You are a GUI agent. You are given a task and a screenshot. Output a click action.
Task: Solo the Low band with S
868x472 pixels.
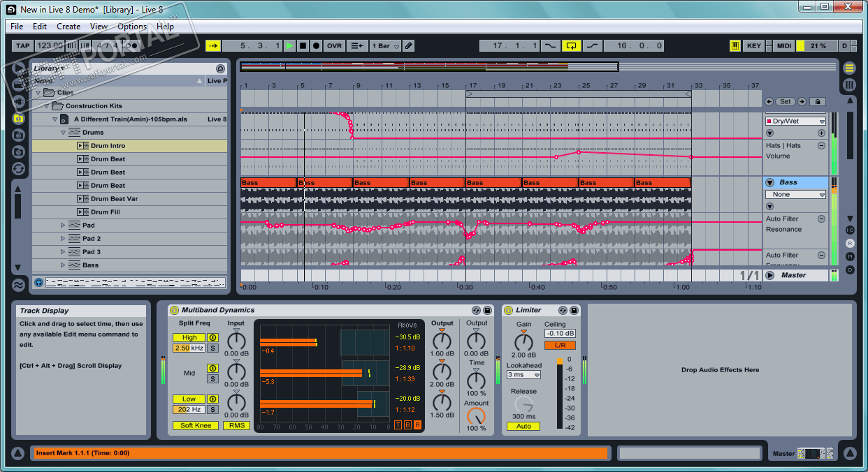212,409
